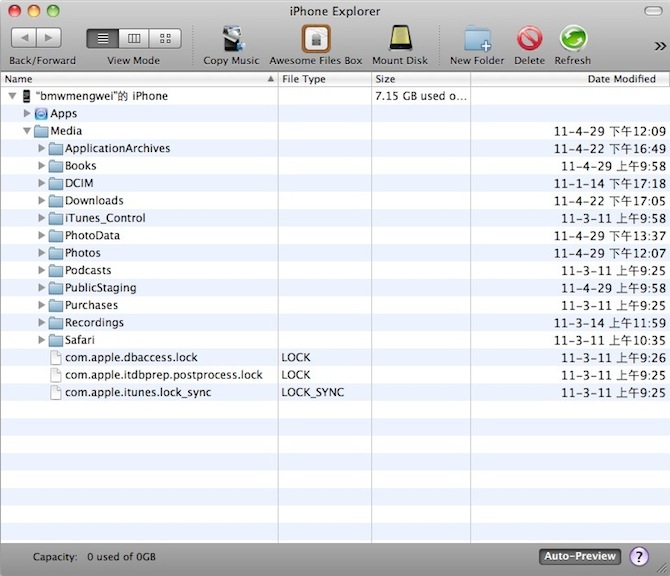Screen dimensions: 670x576
Task: Show more toolbar items via double chevron
Action: (x=660, y=46)
